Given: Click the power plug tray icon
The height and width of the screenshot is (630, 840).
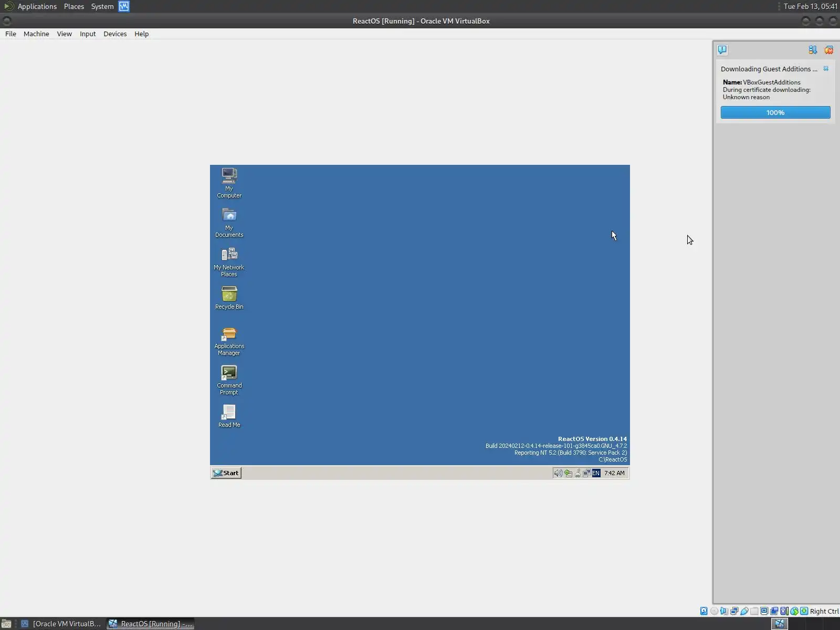Looking at the screenshot, I should [577, 473].
